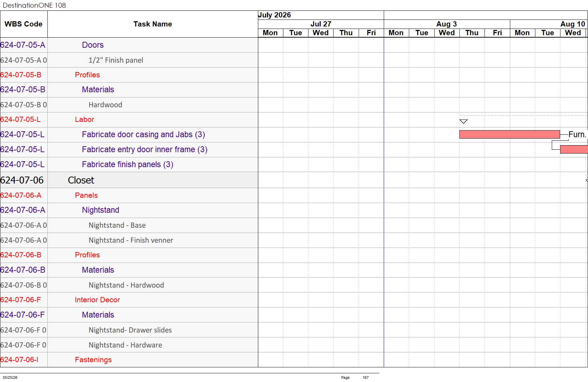This screenshot has height=382, width=588.
Task: Click WBS code 624-07-06
Action: point(22,180)
